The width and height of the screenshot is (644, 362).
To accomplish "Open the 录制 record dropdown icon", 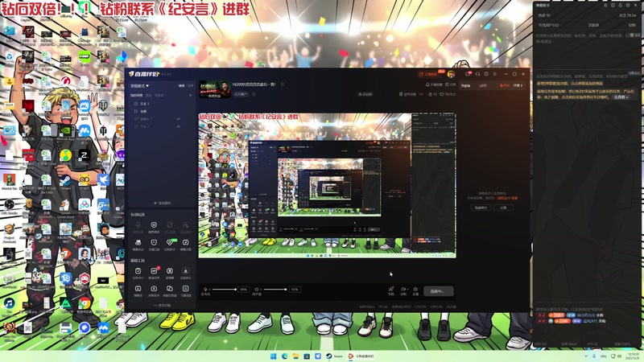I will [403, 290].
